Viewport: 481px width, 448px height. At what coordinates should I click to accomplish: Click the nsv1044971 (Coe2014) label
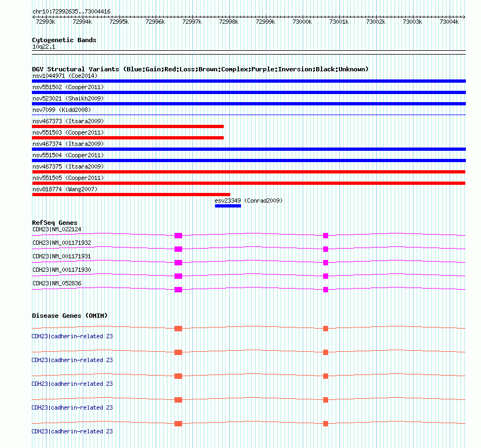[65, 76]
